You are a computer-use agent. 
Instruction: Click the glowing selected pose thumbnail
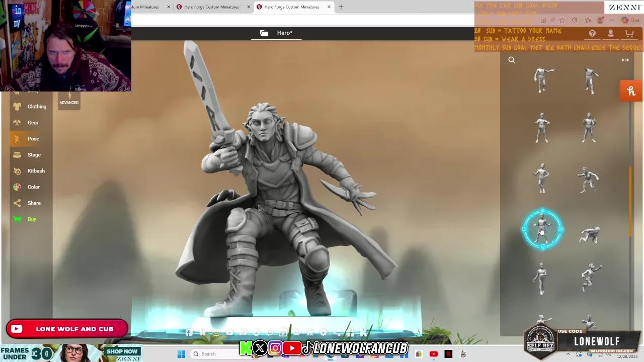542,229
